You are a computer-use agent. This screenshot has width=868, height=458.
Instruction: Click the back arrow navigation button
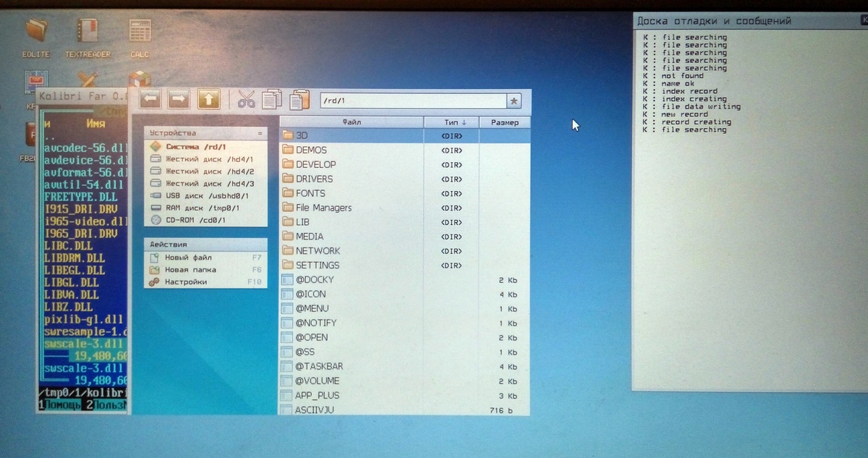click(150, 98)
